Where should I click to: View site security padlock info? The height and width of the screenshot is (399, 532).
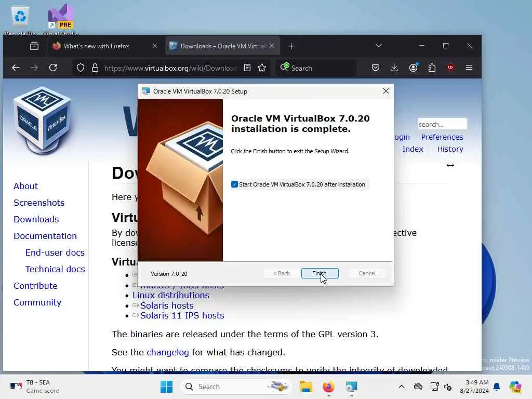(95, 68)
